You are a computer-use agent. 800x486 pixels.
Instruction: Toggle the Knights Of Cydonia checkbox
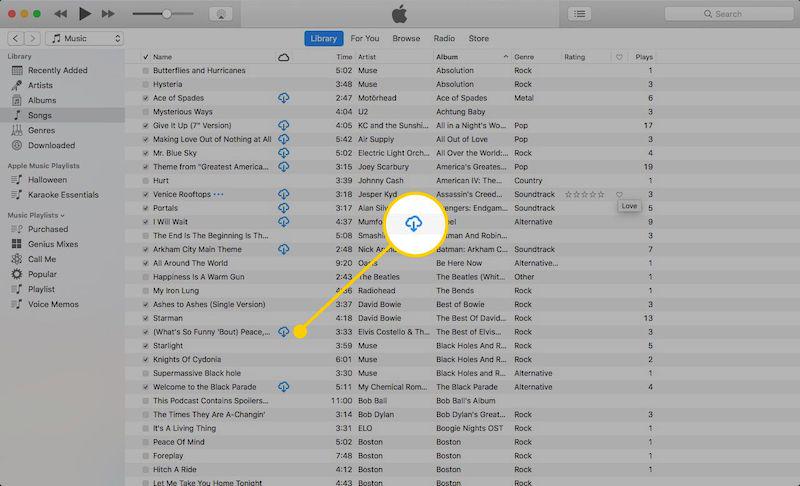tap(146, 359)
